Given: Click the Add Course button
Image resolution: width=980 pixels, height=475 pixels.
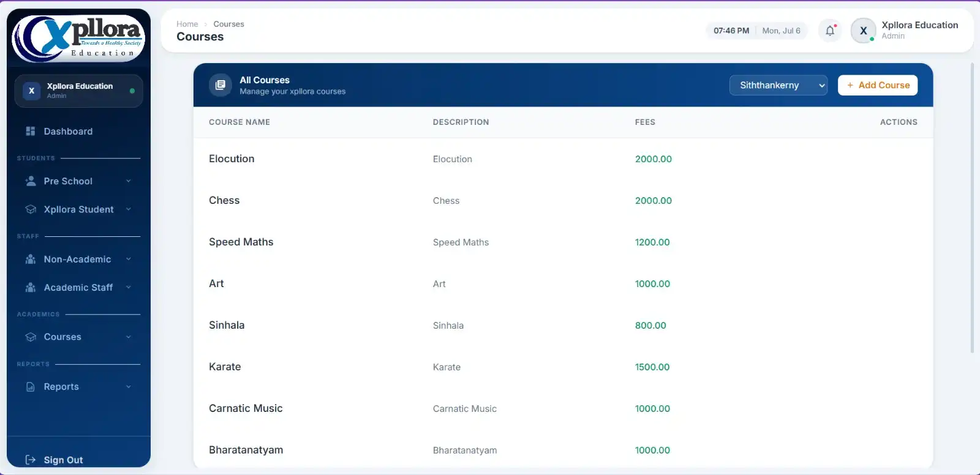Looking at the screenshot, I should (878, 85).
